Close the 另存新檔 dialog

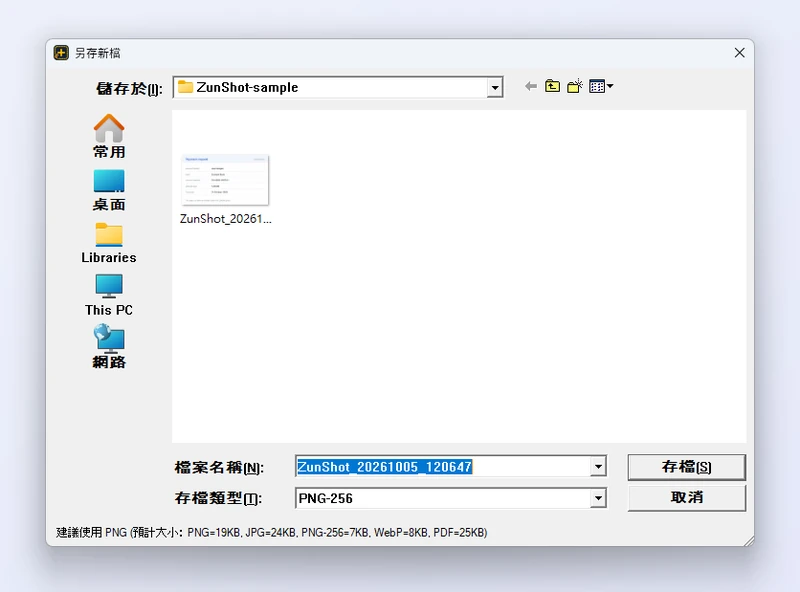tap(739, 53)
